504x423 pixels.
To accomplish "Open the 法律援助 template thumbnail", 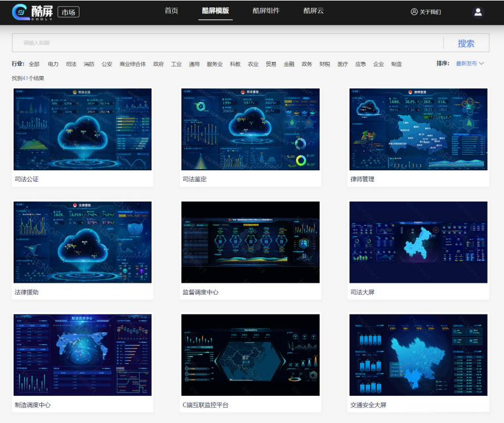I will [83, 242].
